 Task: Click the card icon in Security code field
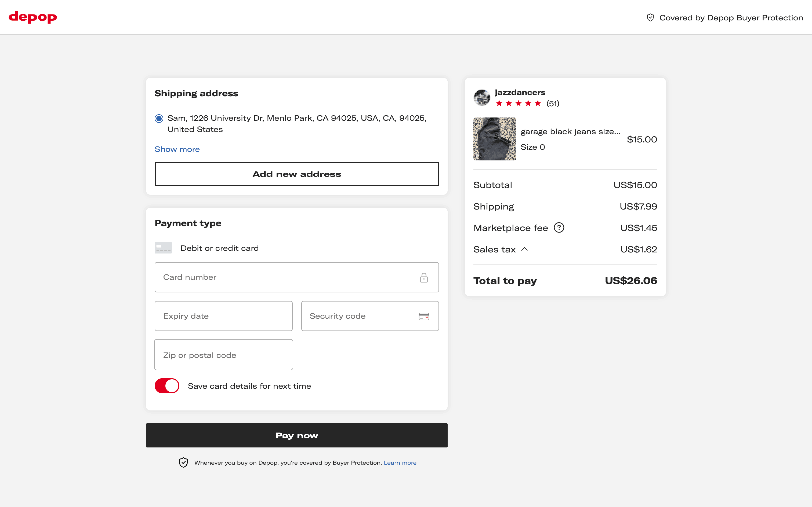click(x=424, y=316)
